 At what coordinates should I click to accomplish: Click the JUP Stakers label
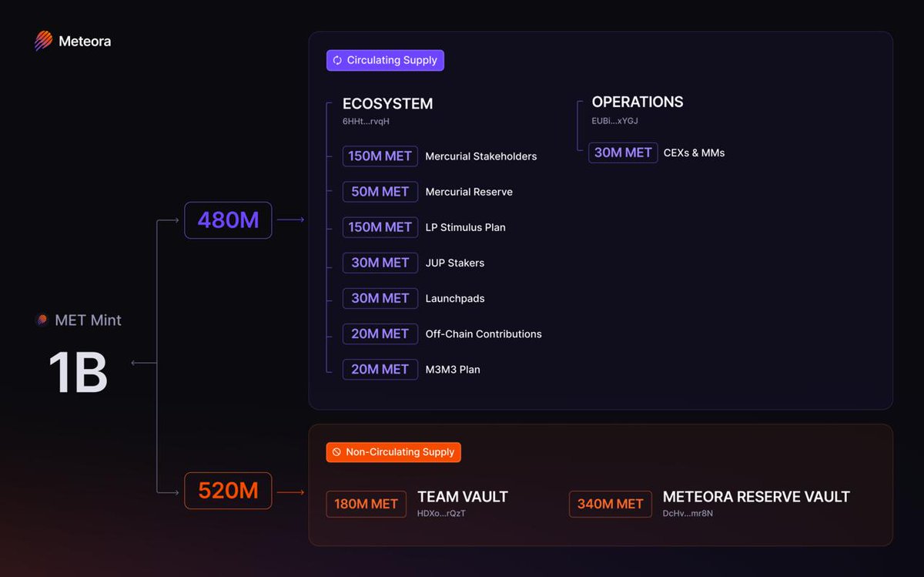coord(455,263)
